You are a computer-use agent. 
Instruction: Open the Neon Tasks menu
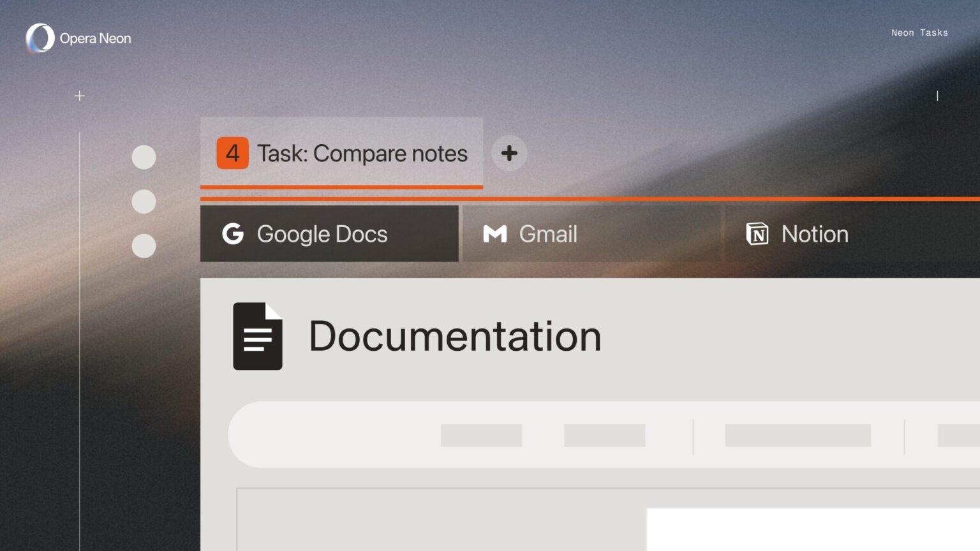(x=919, y=33)
